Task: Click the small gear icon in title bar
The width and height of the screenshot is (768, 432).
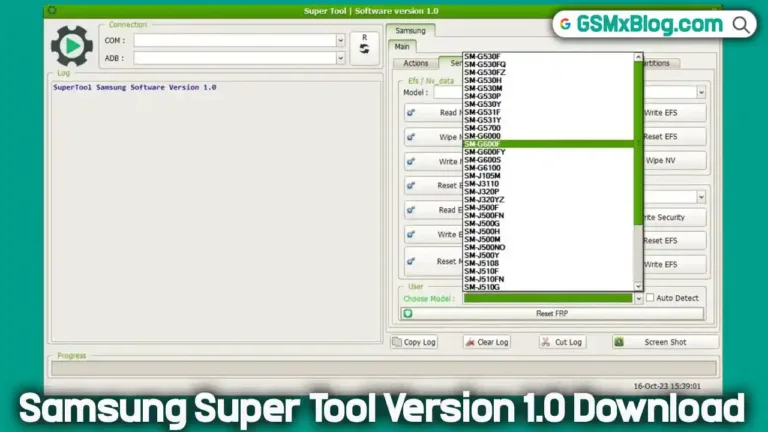Action: coord(52,10)
